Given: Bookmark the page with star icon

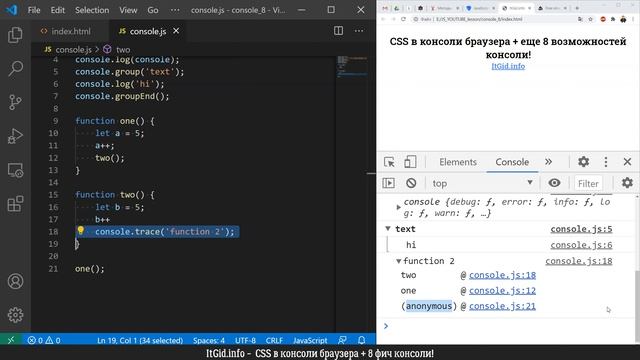Looking at the screenshot, I should click(590, 19).
